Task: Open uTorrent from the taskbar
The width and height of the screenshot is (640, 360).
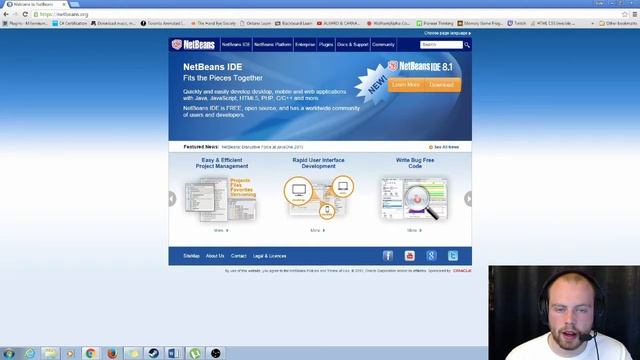Action: (195, 353)
